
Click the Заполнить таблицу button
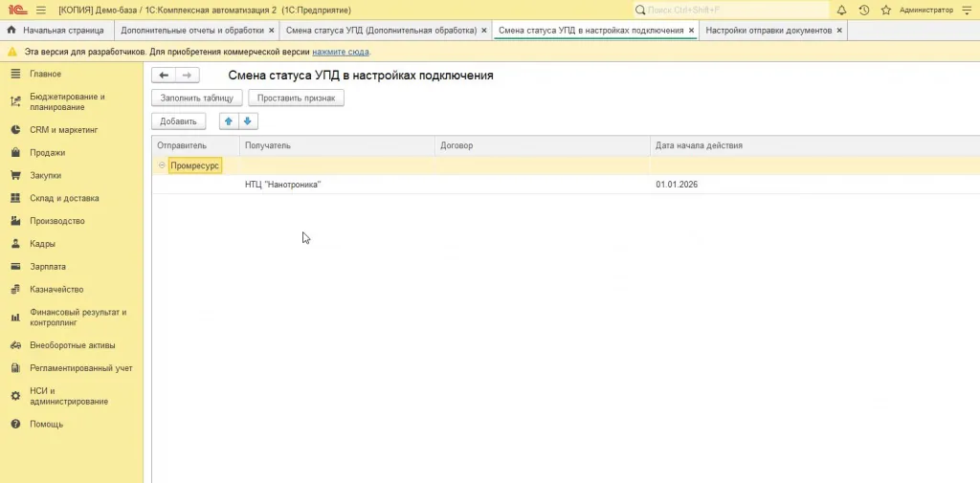pyautogui.click(x=197, y=99)
